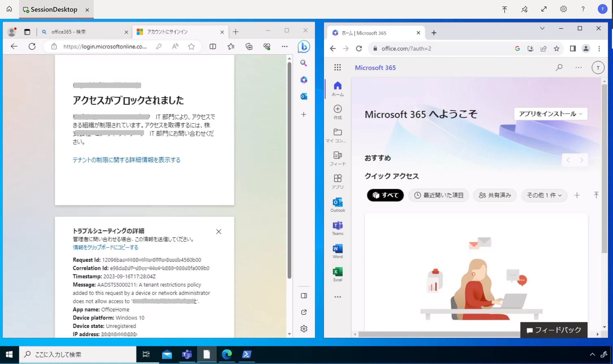Refresh the Edge sign-in page

click(32, 46)
